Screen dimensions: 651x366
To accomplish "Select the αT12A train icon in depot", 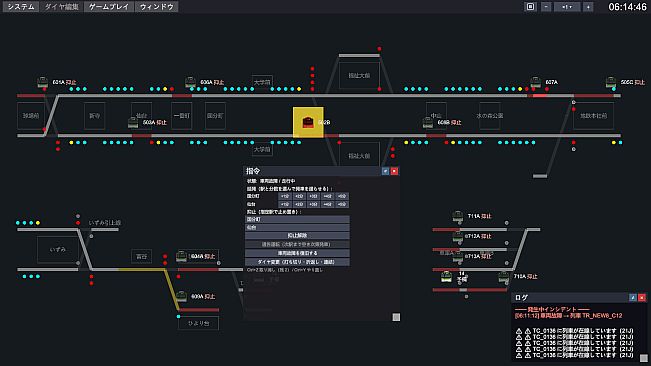I will (458, 236).
